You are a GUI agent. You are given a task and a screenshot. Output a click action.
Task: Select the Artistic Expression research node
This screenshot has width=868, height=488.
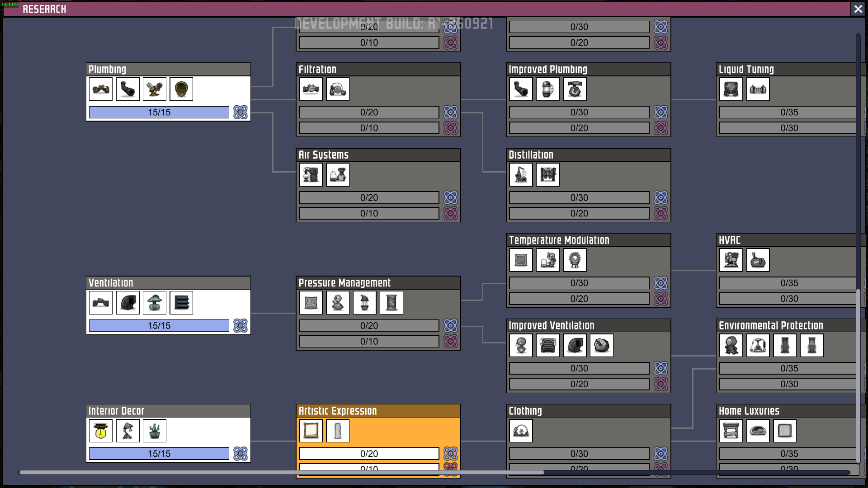[x=378, y=411]
